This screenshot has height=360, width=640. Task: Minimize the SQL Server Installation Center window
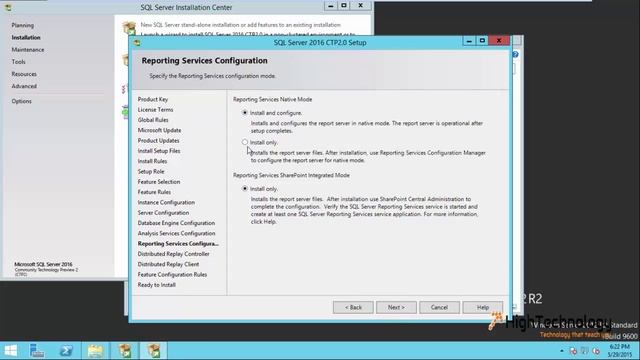(x=331, y=6)
